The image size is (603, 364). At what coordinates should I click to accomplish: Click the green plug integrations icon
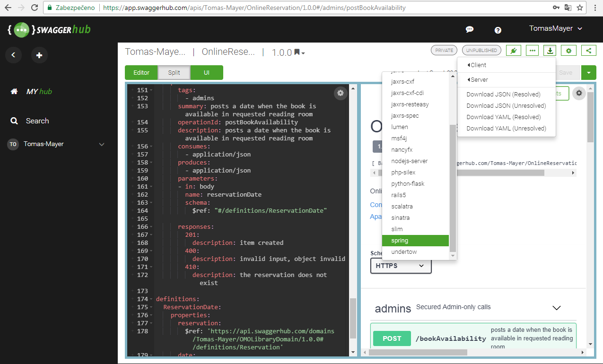point(513,51)
